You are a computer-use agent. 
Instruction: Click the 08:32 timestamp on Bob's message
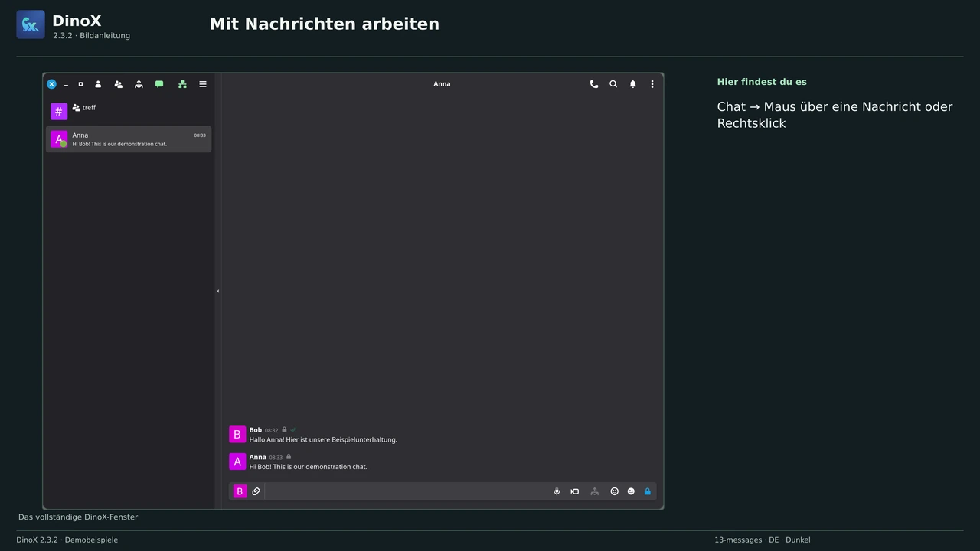[x=272, y=431]
